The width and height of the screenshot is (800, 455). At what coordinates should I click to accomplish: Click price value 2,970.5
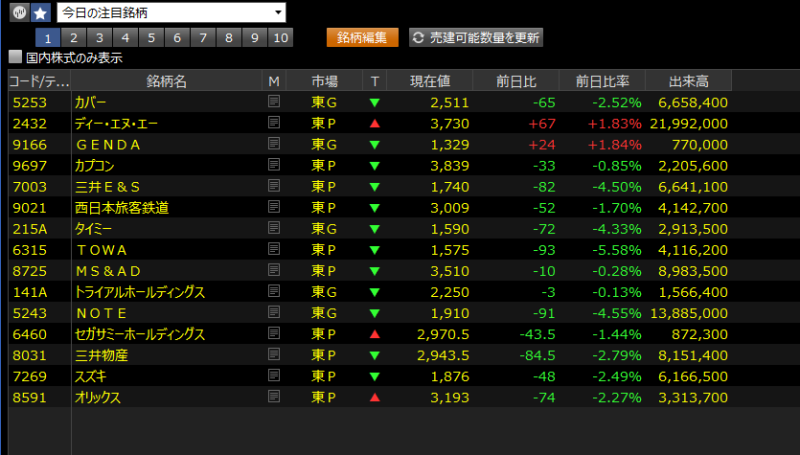443,335
